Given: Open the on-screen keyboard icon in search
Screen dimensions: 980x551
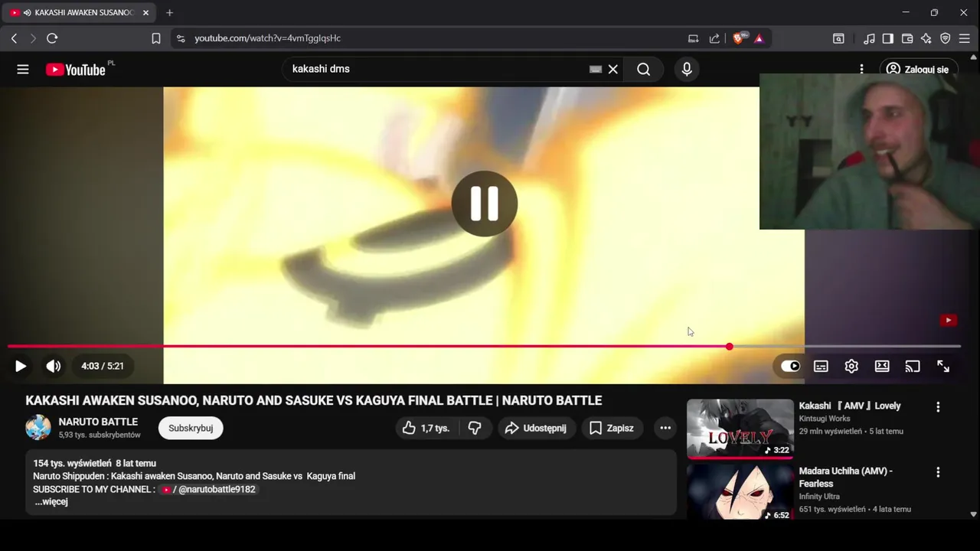Looking at the screenshot, I should 596,70.
